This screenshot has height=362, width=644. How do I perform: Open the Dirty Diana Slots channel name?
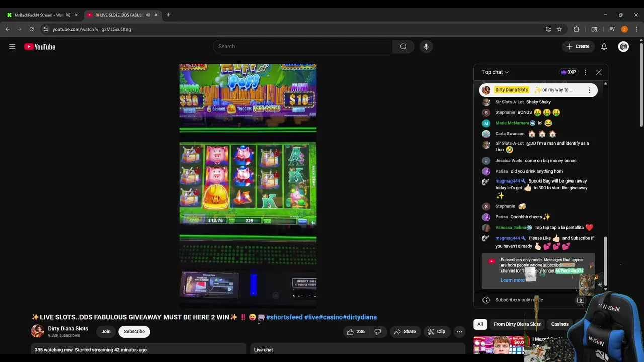(x=68, y=329)
